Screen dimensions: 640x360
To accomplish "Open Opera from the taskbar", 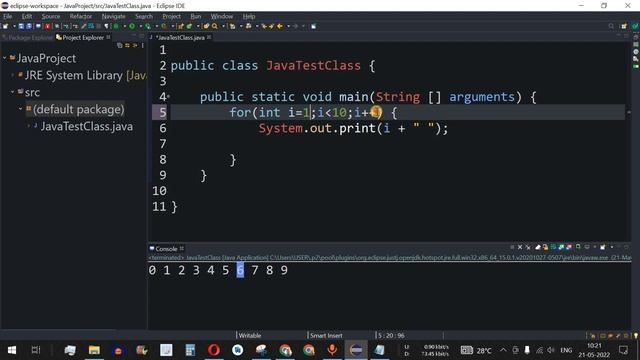I will click(x=214, y=350).
